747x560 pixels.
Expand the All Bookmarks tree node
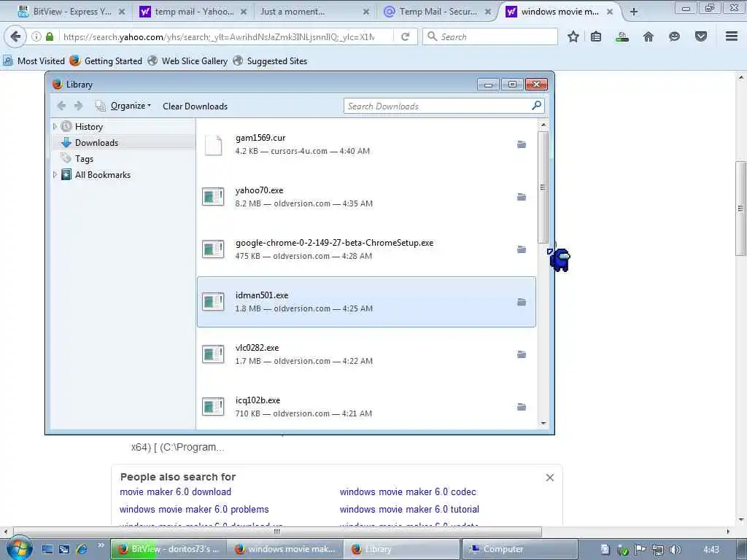point(55,175)
